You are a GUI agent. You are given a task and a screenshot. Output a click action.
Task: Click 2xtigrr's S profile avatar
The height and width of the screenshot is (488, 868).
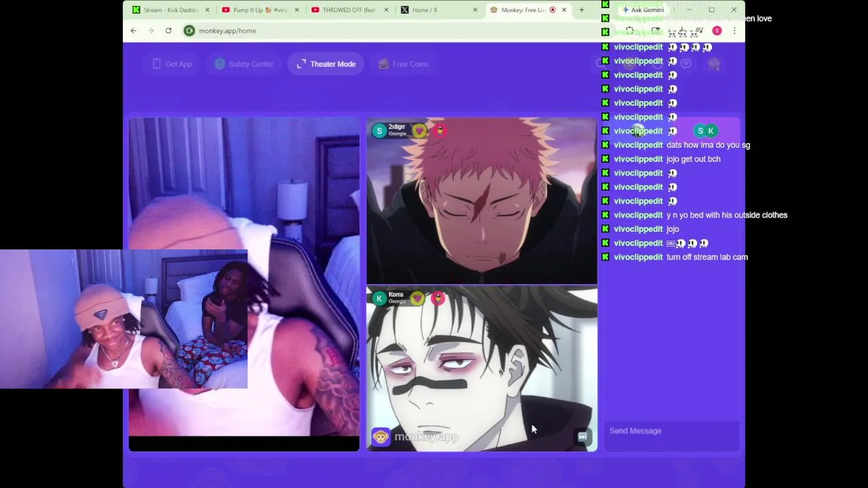pos(379,130)
